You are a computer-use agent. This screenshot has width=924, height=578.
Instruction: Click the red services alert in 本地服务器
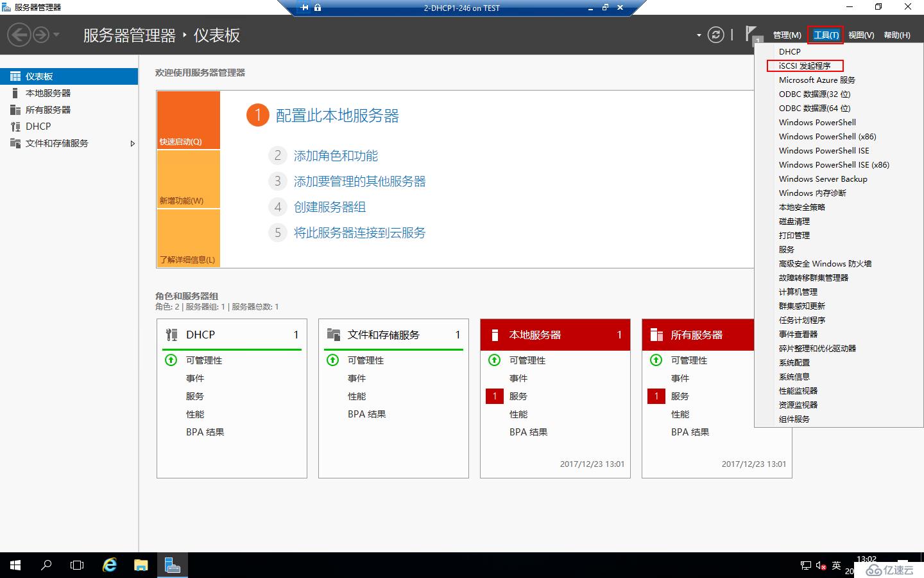coord(495,396)
